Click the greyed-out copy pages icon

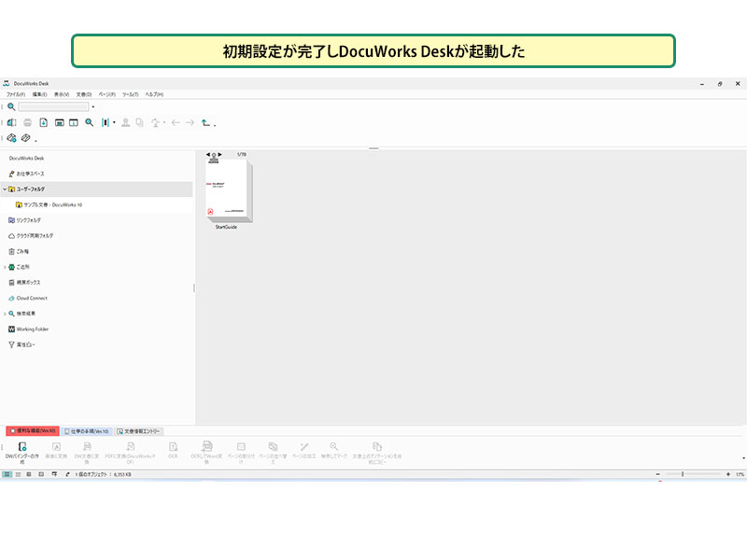click(139, 122)
